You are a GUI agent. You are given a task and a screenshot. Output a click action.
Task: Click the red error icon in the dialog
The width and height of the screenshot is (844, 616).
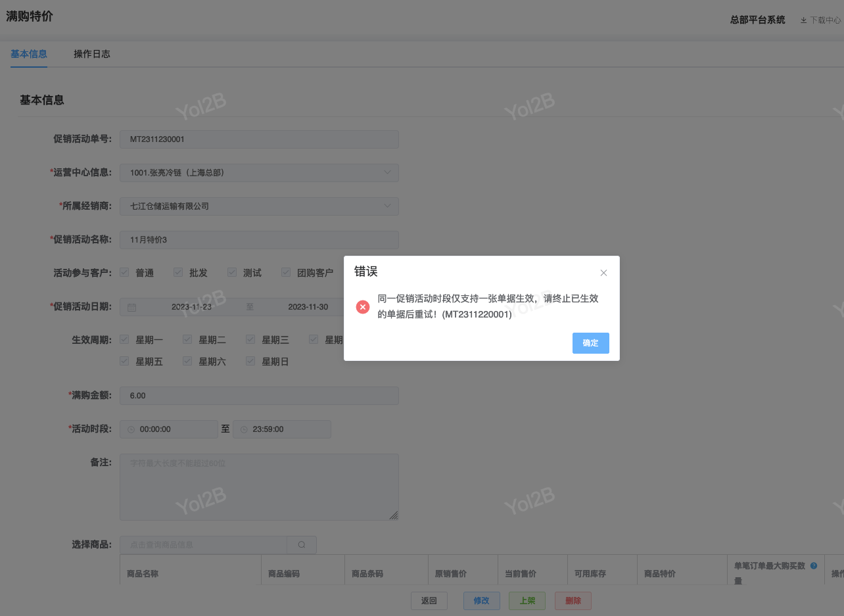coord(363,307)
